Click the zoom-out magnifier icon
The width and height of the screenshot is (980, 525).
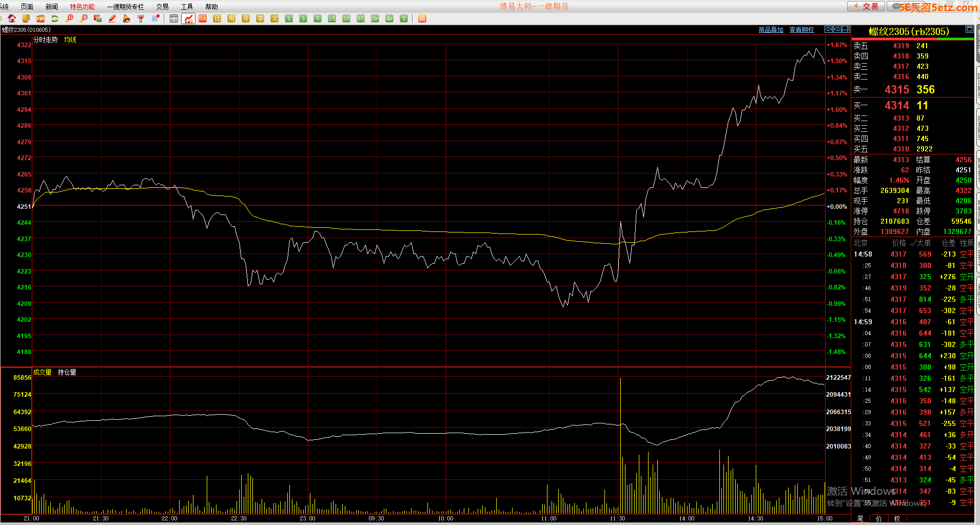84,18
